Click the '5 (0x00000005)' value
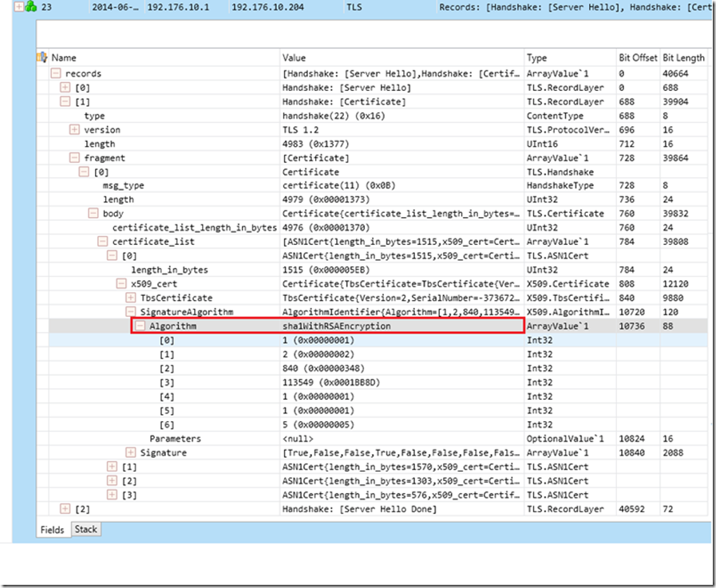 click(x=318, y=424)
